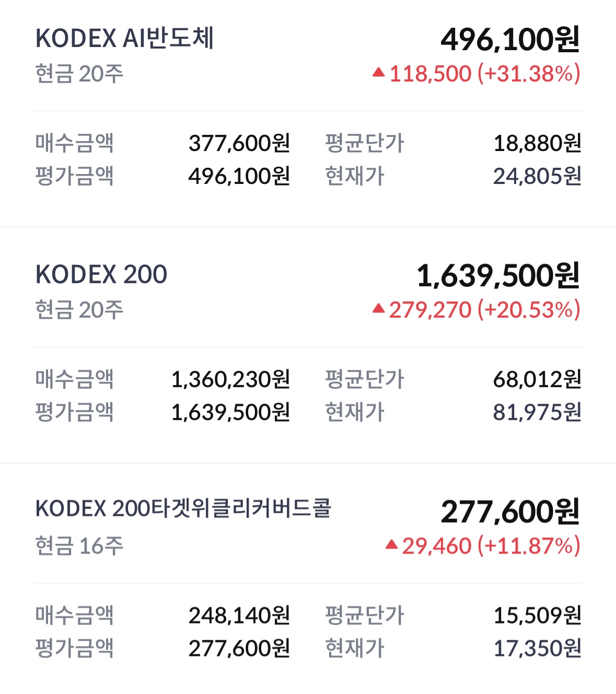This screenshot has width=616, height=694.
Task: Tap the 277,600원 total value headline
Action: click(x=510, y=512)
